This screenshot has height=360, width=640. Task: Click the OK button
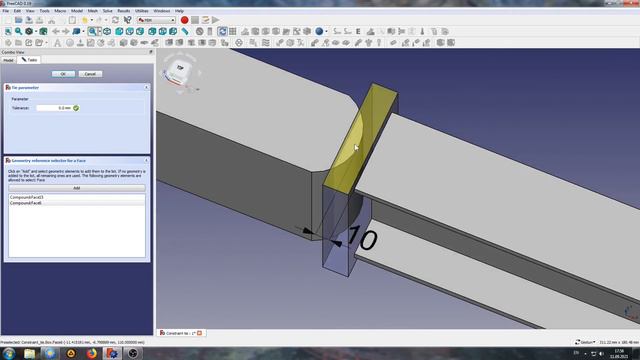(x=63, y=74)
